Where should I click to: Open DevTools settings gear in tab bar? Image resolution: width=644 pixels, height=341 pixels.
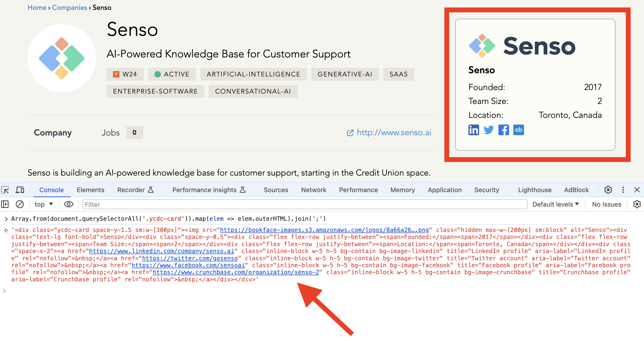[x=608, y=190]
